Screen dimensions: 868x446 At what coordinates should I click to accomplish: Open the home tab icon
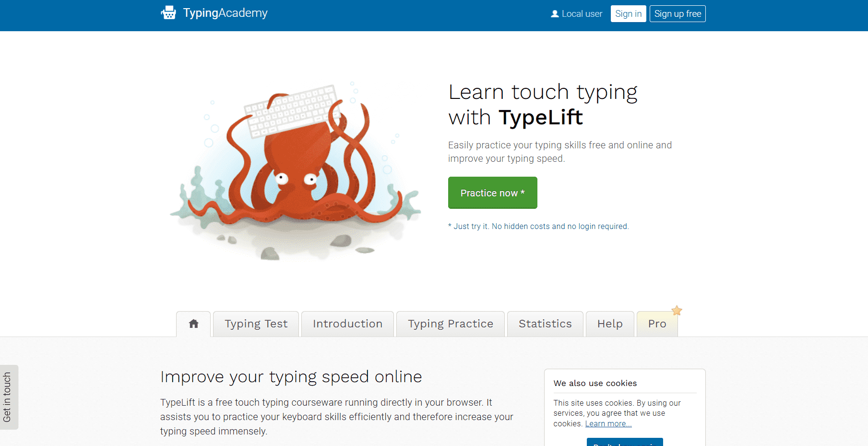tap(193, 324)
